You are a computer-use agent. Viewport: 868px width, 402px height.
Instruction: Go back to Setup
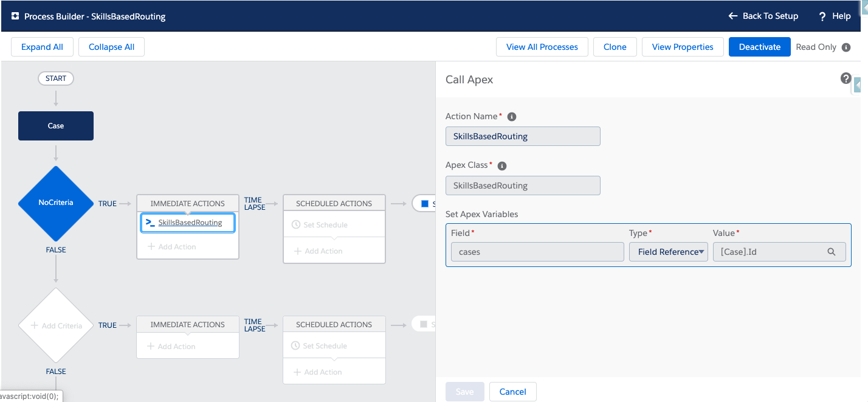[x=763, y=16]
